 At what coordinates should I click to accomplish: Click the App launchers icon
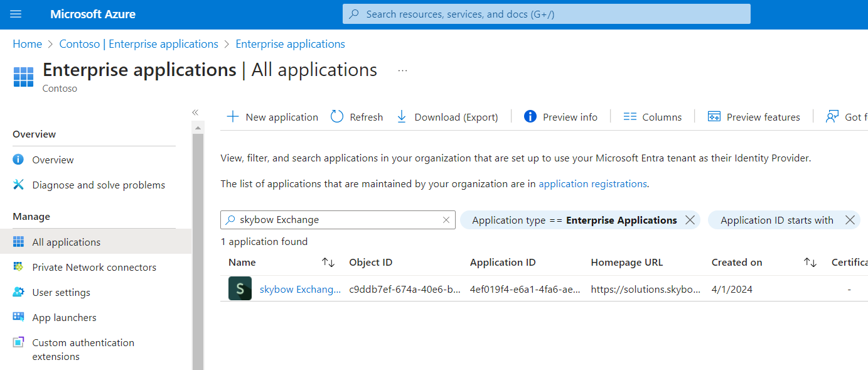tap(19, 317)
